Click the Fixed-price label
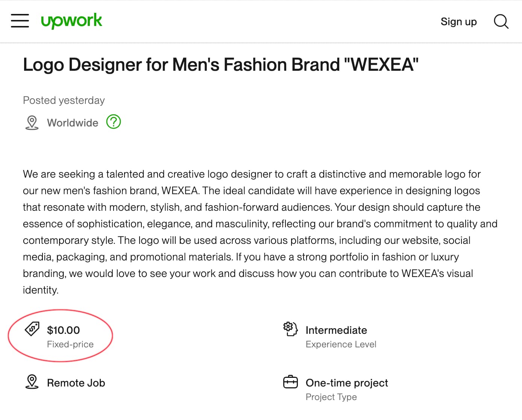Image resolution: width=522 pixels, height=420 pixels. tap(70, 344)
